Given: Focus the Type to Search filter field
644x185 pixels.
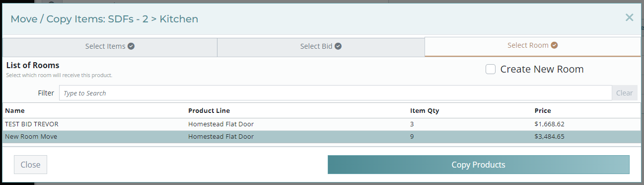Looking at the screenshot, I should coord(335,93).
